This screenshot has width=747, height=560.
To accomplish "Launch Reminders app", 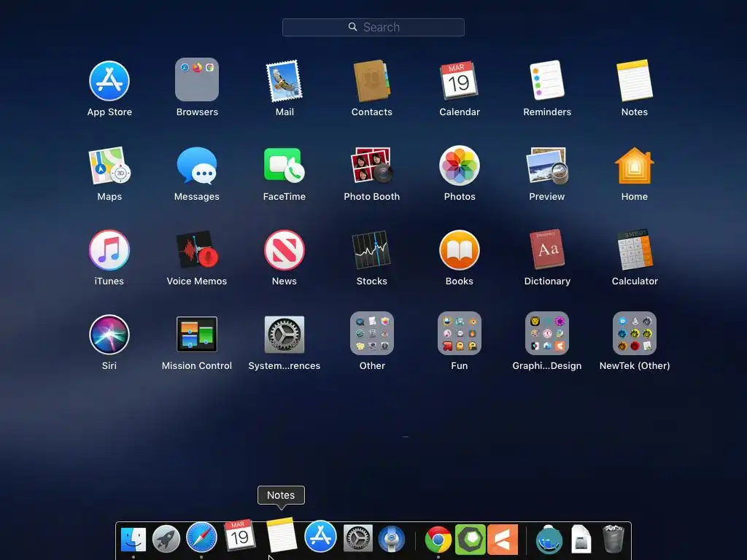I will point(547,80).
